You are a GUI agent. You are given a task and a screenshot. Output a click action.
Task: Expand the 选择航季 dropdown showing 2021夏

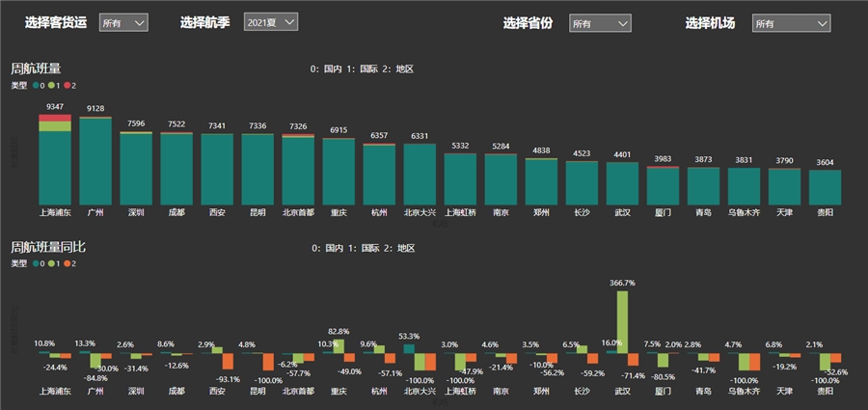270,21
